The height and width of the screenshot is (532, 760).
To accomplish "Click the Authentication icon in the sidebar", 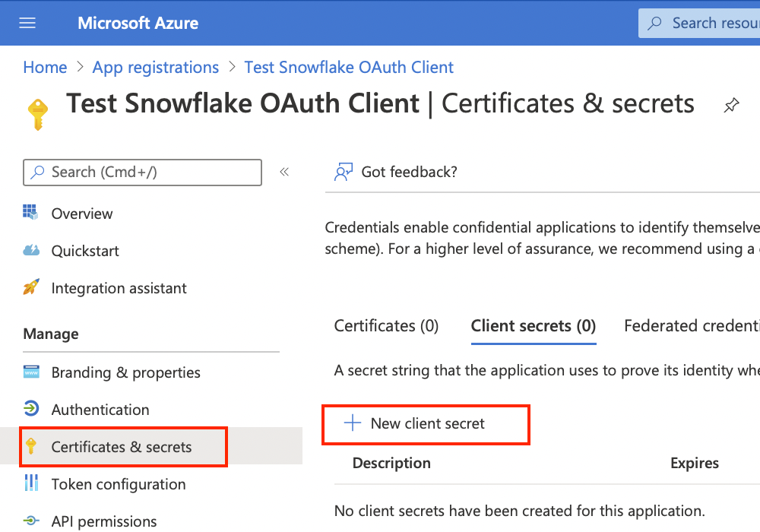I will click(32, 409).
